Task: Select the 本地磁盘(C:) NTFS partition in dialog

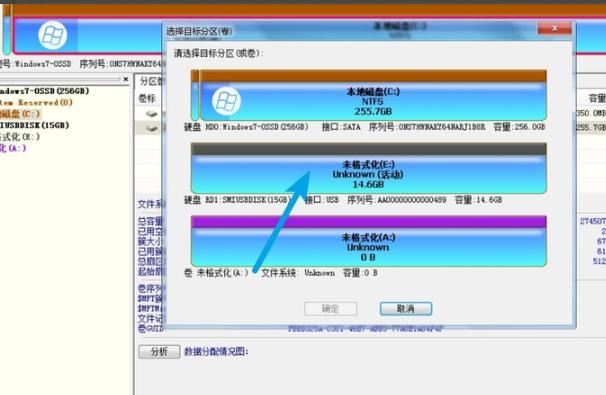Action: point(373,95)
